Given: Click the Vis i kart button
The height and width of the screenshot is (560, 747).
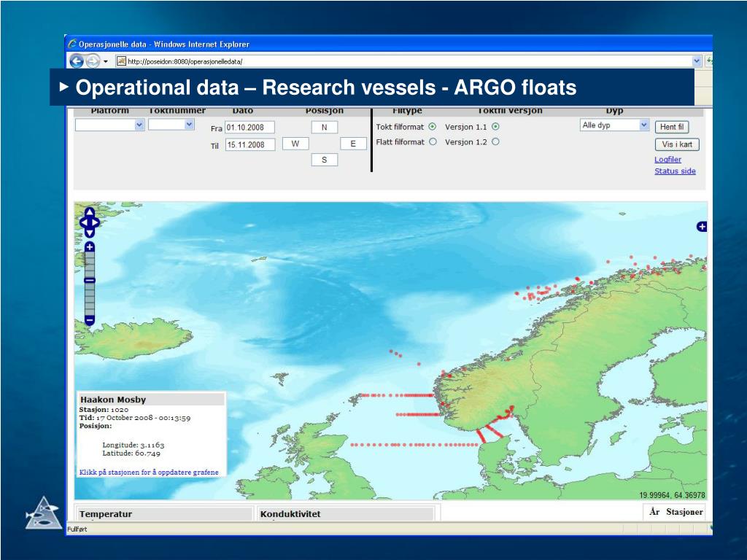Looking at the screenshot, I should [677, 144].
